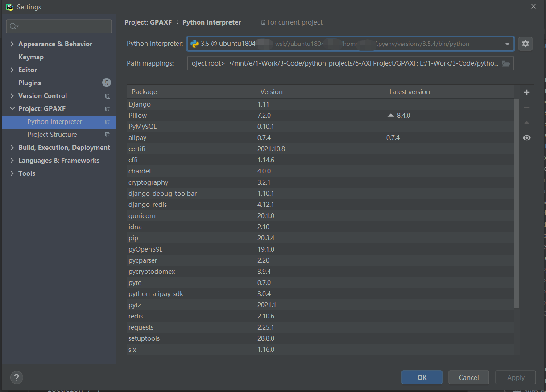
Task: Select the pyOpenSSL package row
Action: pos(320,249)
